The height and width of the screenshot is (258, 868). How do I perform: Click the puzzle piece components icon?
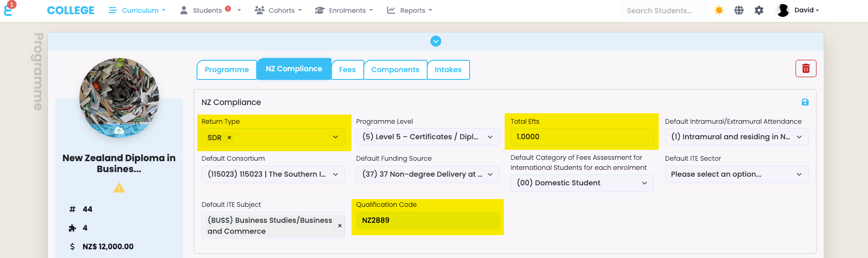click(x=72, y=228)
